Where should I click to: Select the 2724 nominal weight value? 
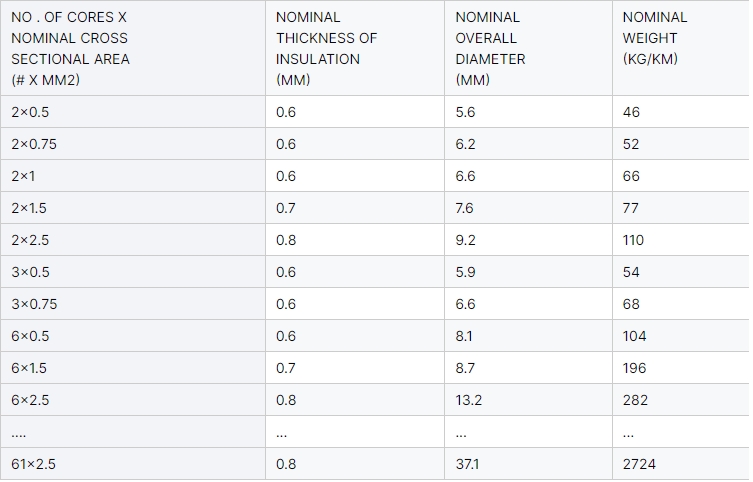[x=639, y=464]
